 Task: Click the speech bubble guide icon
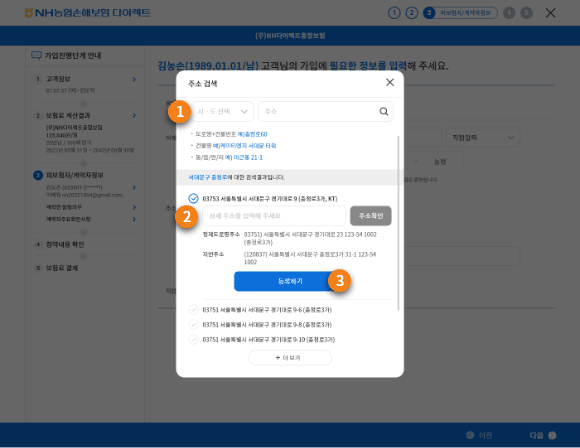coord(36,55)
